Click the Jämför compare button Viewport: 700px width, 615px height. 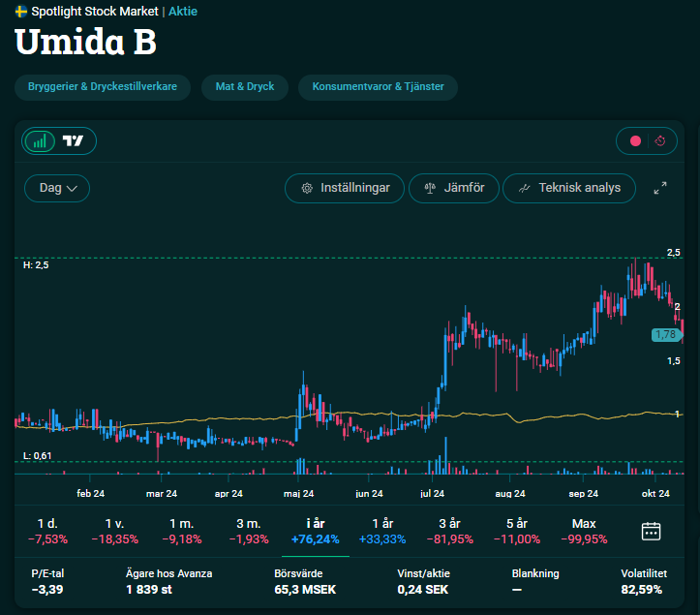coord(454,188)
